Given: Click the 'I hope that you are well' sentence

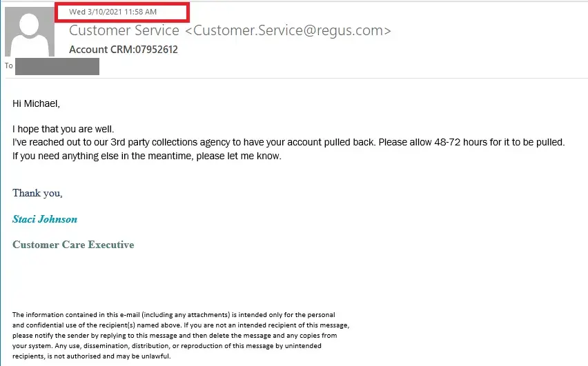Looking at the screenshot, I should click(x=63, y=129).
